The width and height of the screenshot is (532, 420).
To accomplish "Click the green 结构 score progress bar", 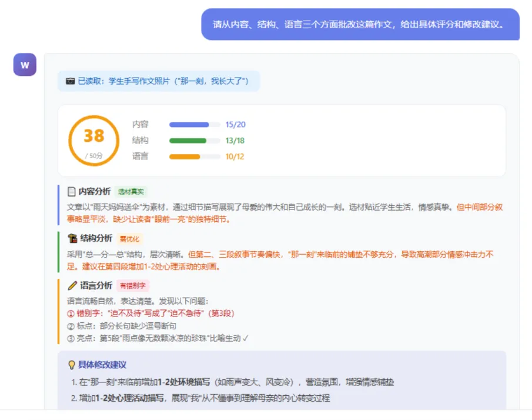I will click(x=195, y=141).
